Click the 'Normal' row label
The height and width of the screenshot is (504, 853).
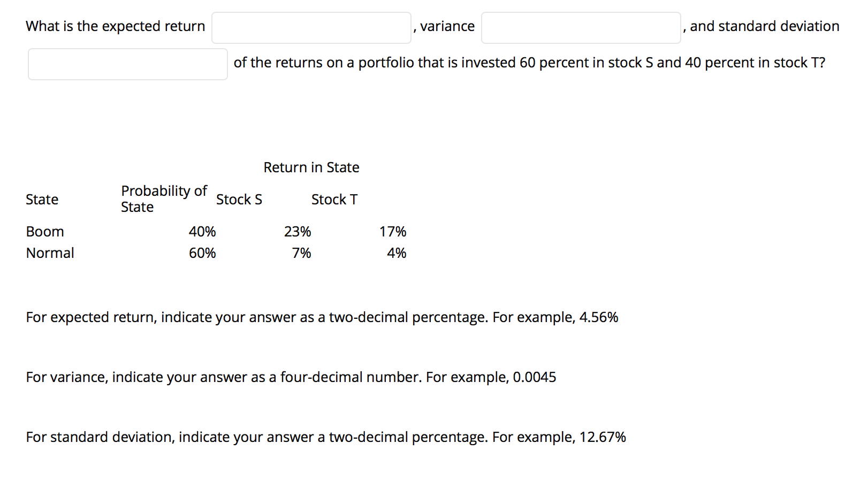pos(50,253)
